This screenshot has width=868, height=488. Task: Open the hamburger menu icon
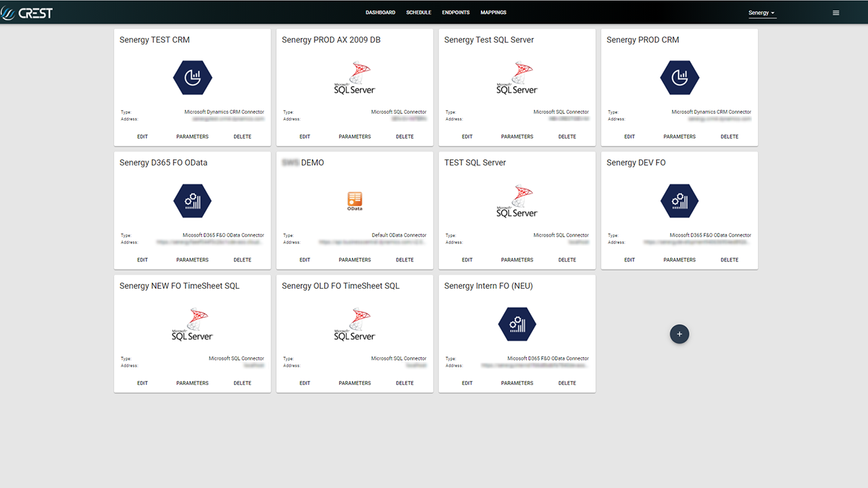coord(835,13)
